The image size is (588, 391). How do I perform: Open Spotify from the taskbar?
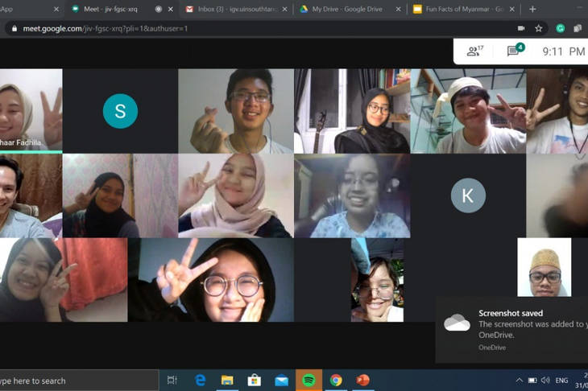click(308, 380)
